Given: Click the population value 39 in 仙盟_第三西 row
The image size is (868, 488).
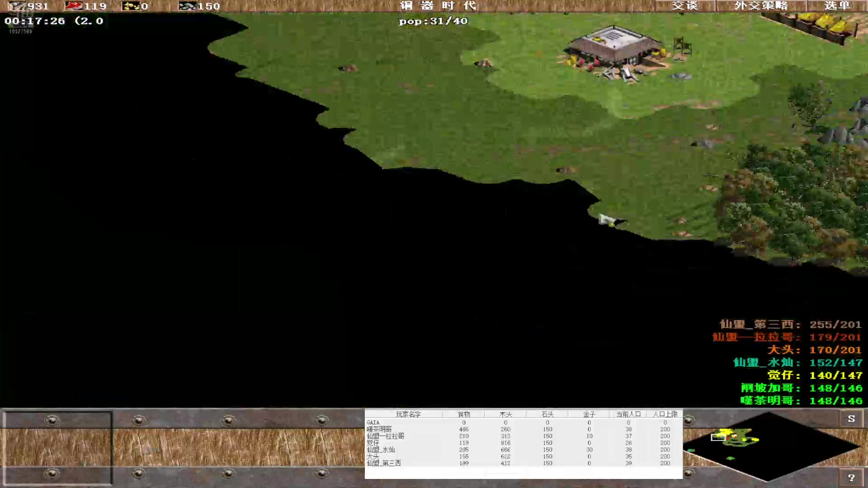Looking at the screenshot, I should pyautogui.click(x=628, y=463).
